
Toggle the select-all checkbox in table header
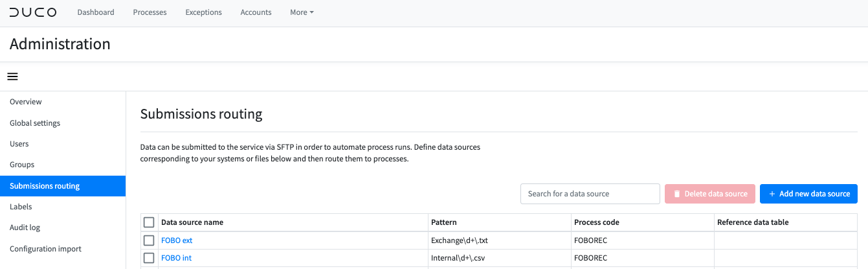(149, 222)
